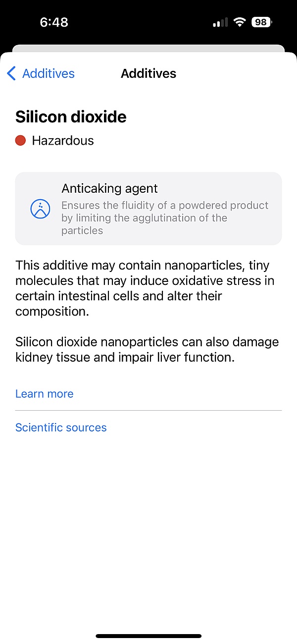
Task: Tap the background sheet edge above the page
Action: 148,48
